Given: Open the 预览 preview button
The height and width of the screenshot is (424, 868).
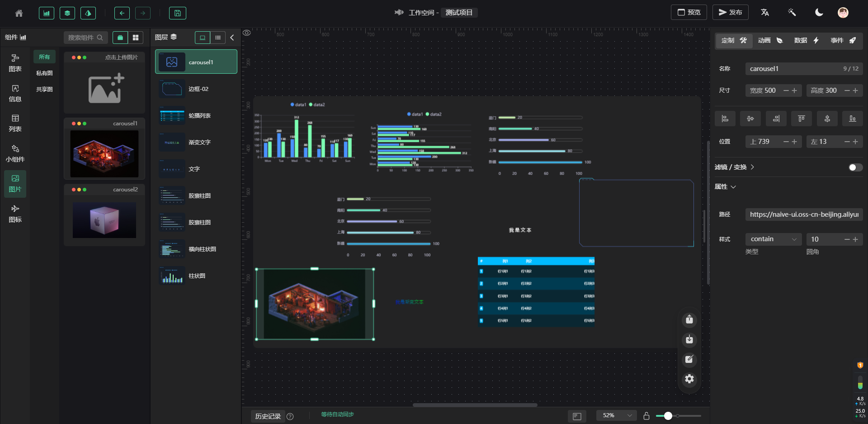Looking at the screenshot, I should [689, 12].
